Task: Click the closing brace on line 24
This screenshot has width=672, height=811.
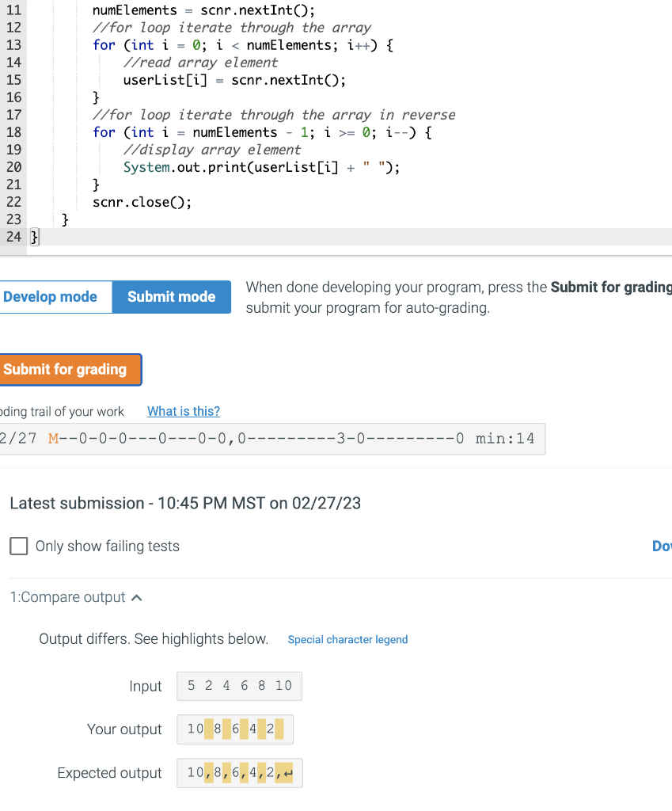Action: (32, 236)
